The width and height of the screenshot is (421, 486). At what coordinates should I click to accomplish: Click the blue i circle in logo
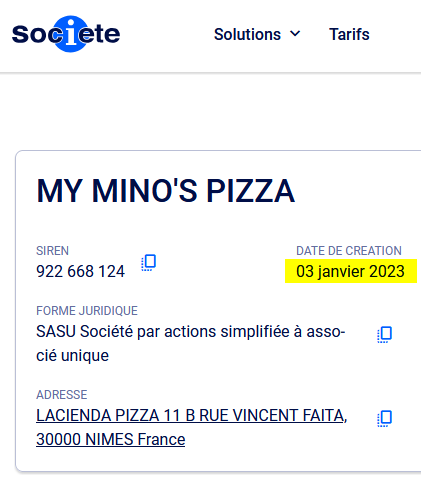tap(70, 34)
